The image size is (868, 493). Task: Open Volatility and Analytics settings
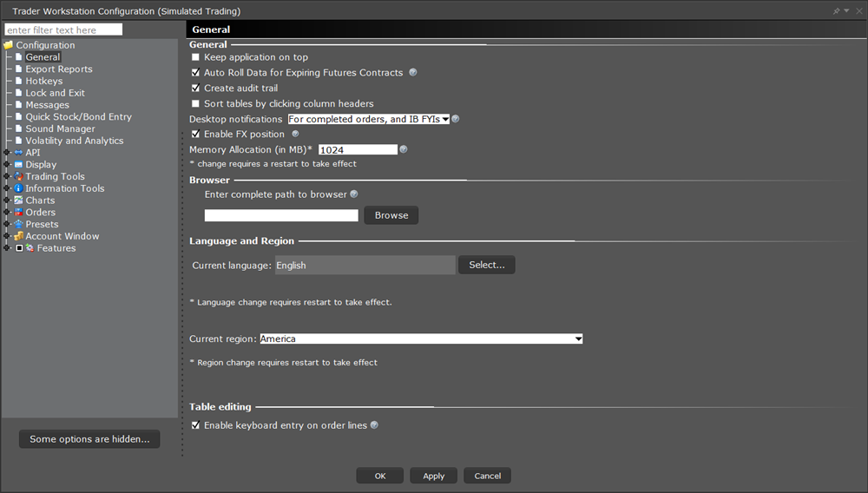click(x=74, y=141)
